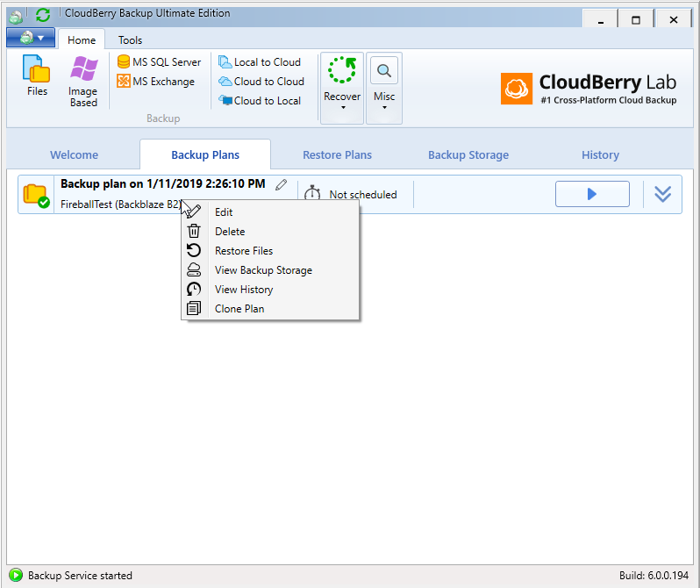Click the backup plan title text
Image resolution: width=700 pixels, height=588 pixels.
point(163,183)
